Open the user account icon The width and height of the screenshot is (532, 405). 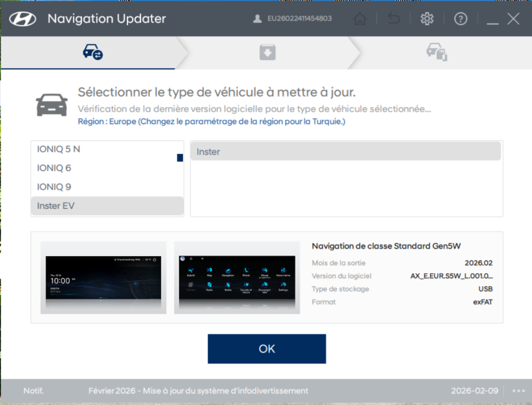point(257,19)
